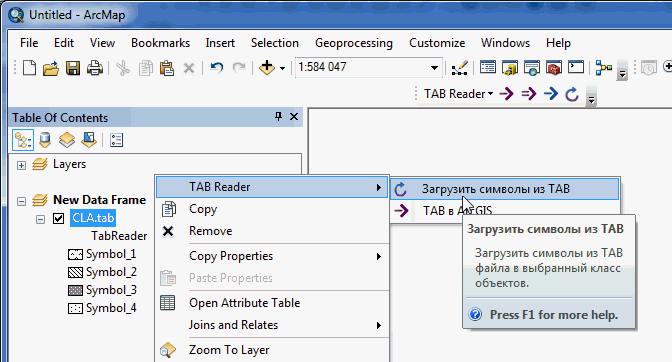Click the Symbol_3 dark fill swatch
672x362 pixels.
click(x=75, y=290)
